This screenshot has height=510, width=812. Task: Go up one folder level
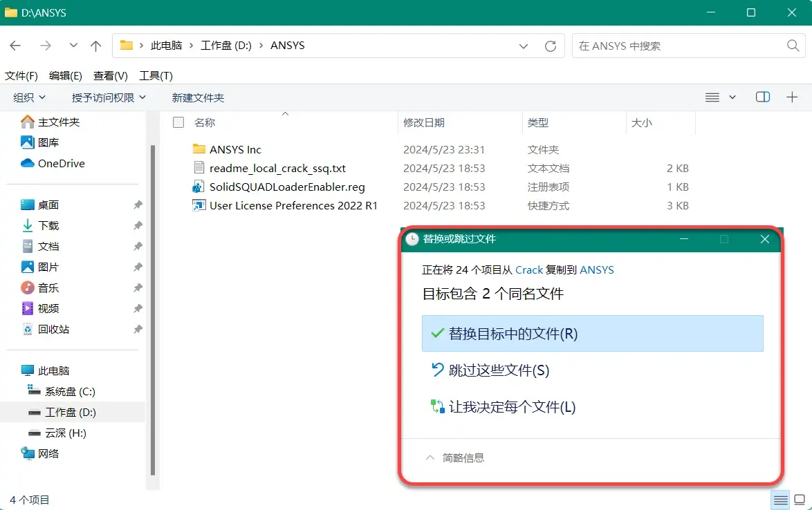pos(96,46)
